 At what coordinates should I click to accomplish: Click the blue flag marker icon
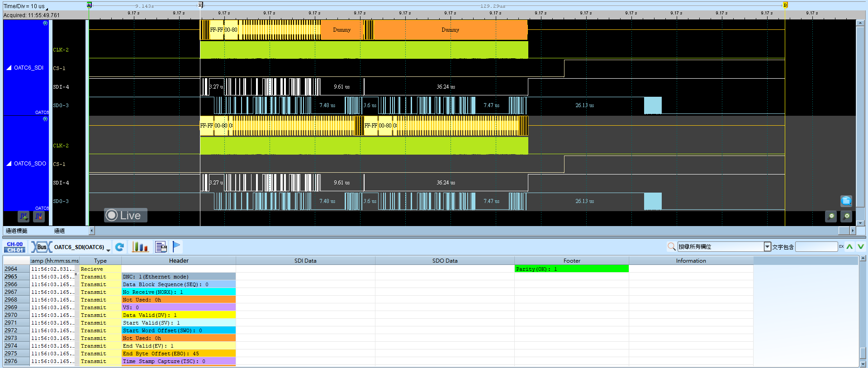pos(176,246)
